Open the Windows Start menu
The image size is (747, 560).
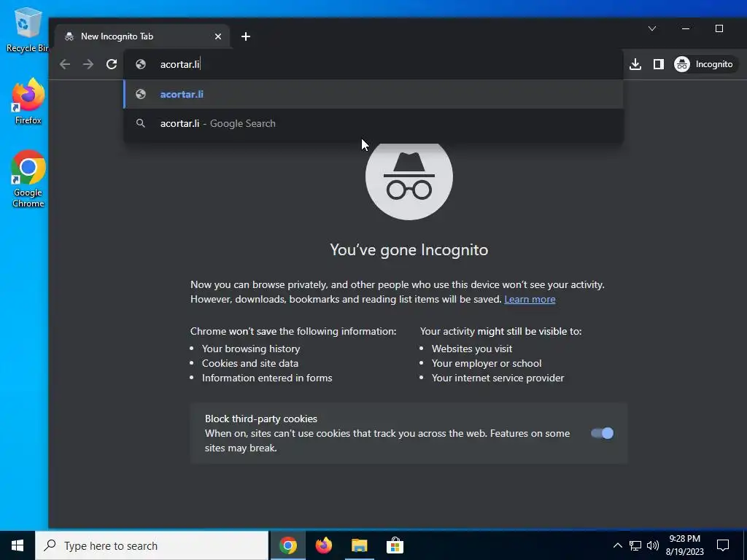tap(18, 545)
